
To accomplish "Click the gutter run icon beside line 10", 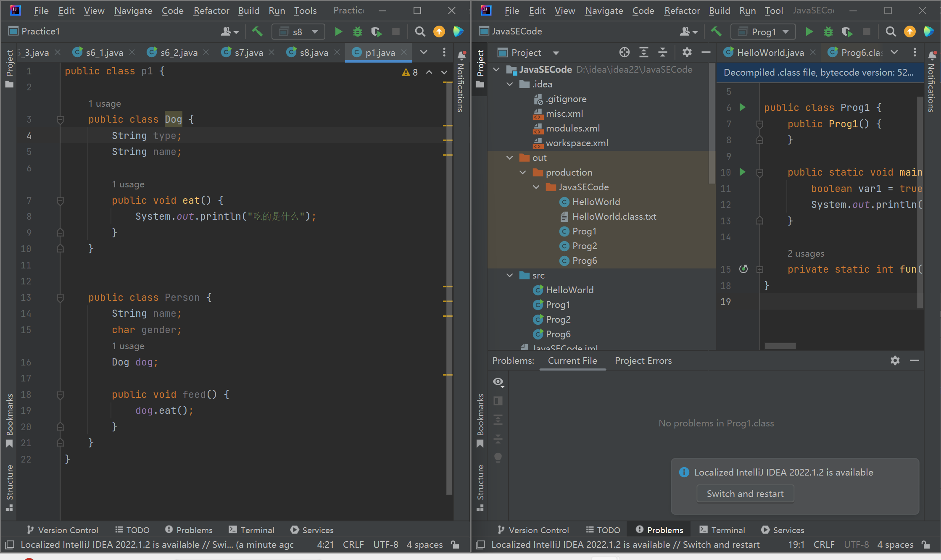I will click(742, 172).
